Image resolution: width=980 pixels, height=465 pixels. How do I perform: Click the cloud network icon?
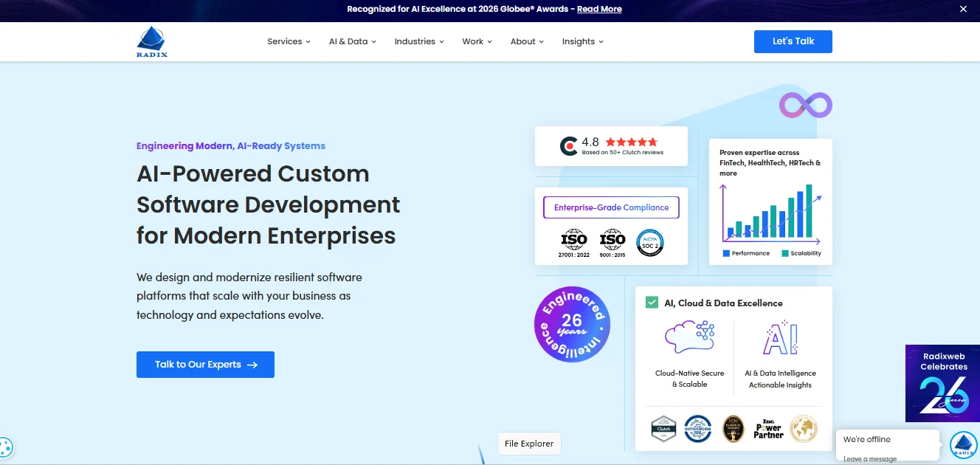coord(689,337)
